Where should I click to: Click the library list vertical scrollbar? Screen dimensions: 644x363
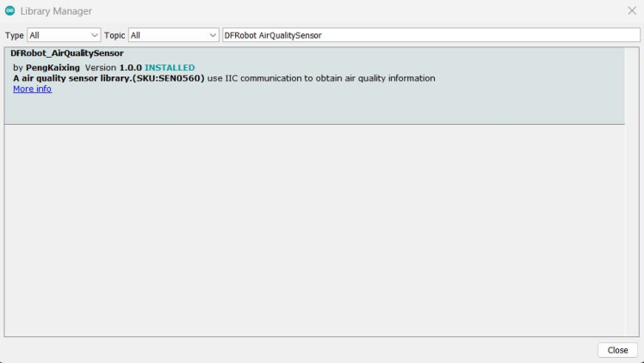tap(632, 192)
